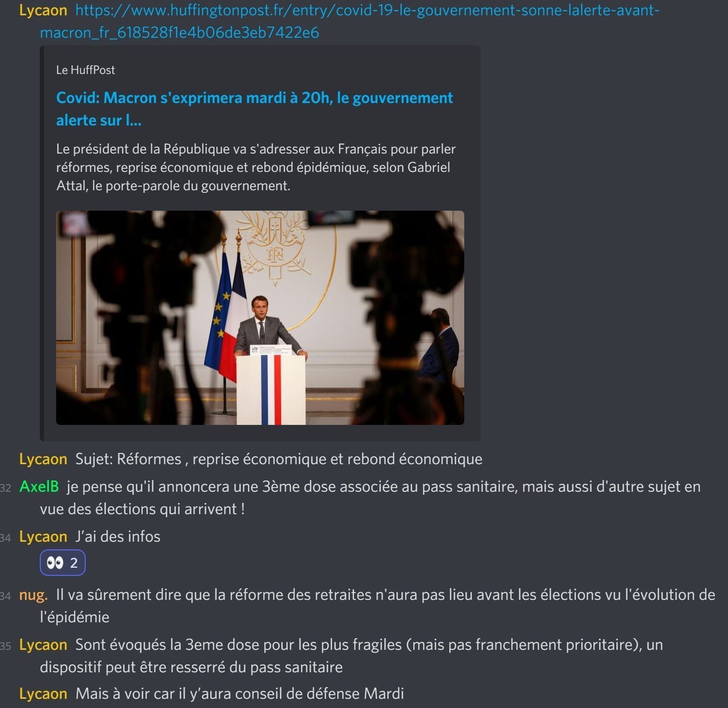Click the message 'Mais à voir car il y'aura conseil'

[x=240, y=694]
